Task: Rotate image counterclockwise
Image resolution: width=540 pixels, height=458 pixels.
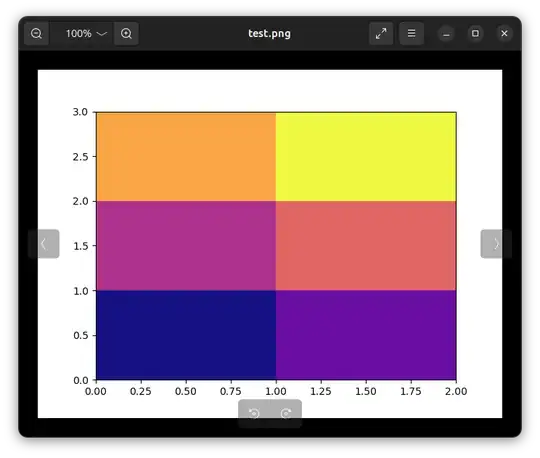Action: 254,413
